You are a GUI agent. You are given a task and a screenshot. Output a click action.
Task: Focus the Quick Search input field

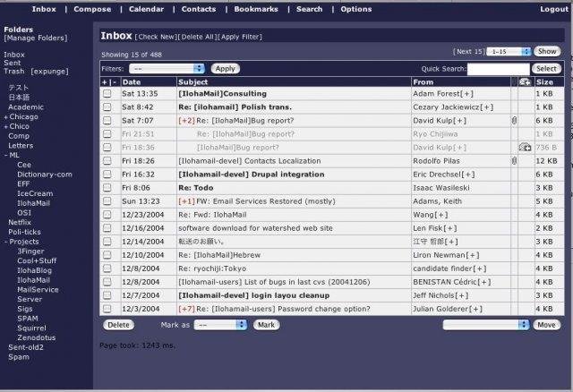coord(498,69)
